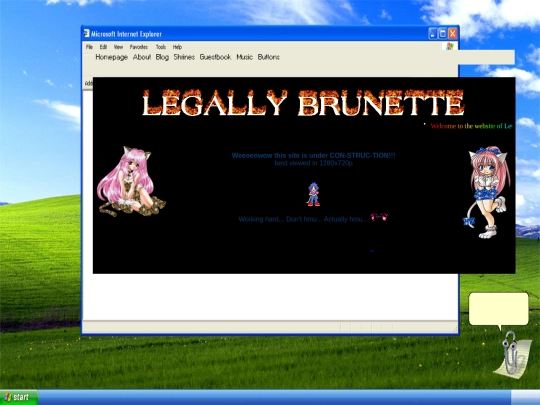
Task: Maximize the Internet Explorer window
Action: 443,34
